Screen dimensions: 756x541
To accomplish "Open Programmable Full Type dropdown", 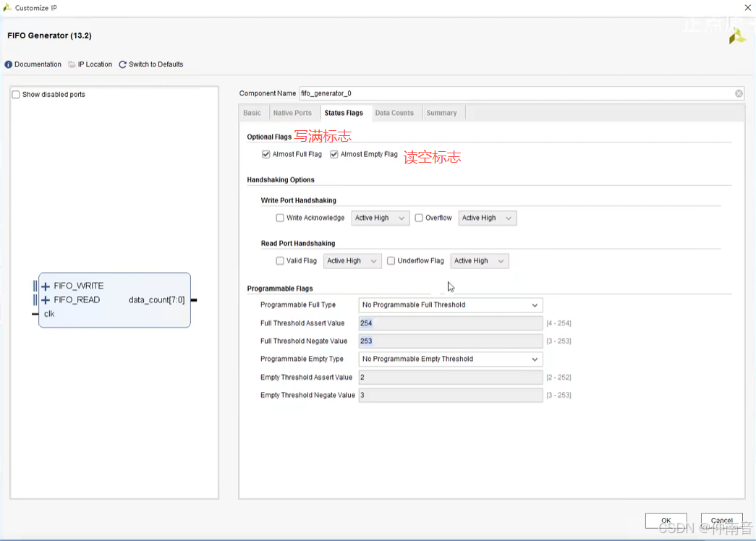I will point(451,305).
